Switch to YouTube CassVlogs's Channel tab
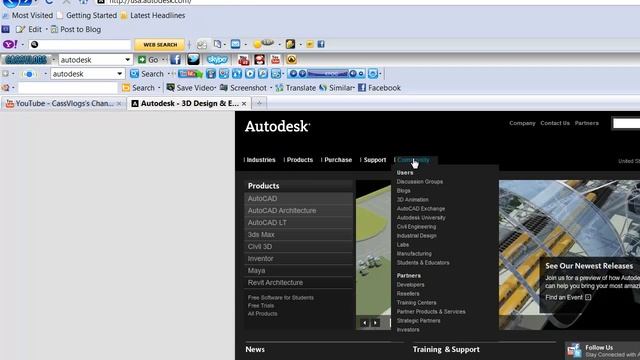This screenshot has height=360, width=640. [x=63, y=104]
